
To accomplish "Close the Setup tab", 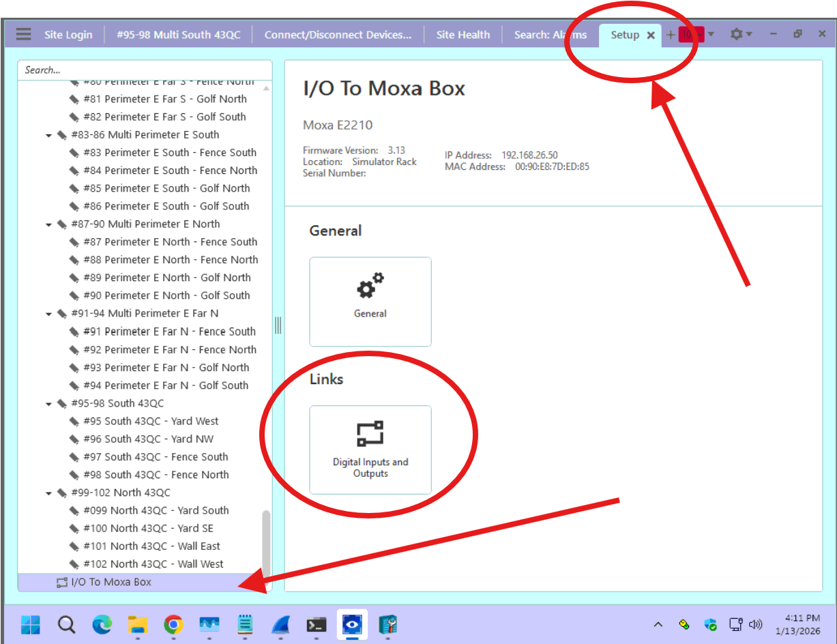I will [651, 35].
